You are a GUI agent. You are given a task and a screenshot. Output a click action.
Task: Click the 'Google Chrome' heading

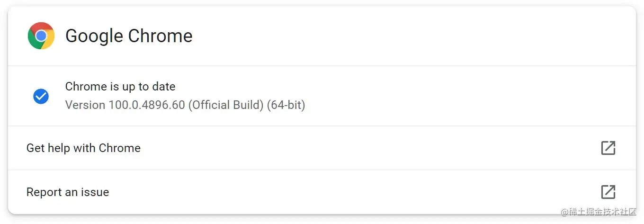pyautogui.click(x=129, y=36)
